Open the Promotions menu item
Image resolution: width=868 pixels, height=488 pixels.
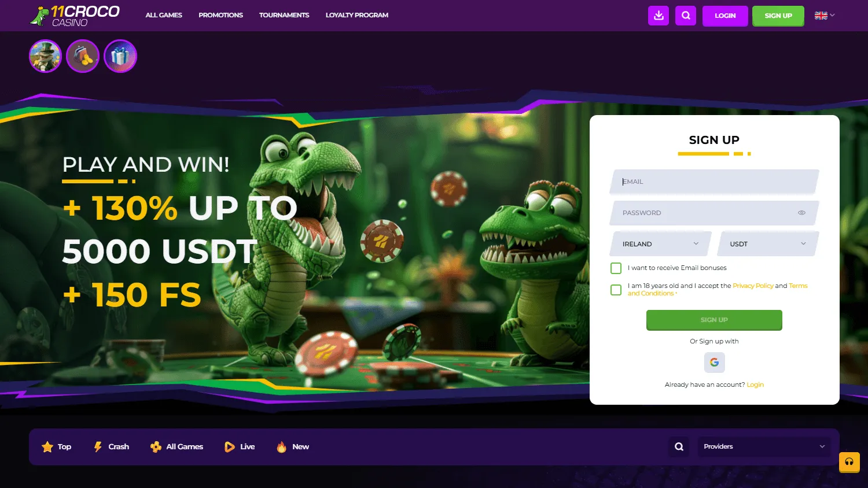[220, 15]
